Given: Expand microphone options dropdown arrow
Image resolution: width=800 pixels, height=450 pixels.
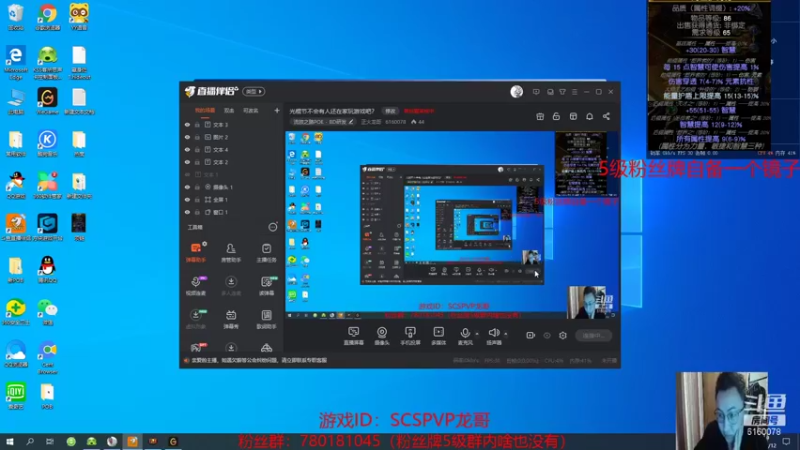Looking at the screenshot, I should click(x=477, y=334).
